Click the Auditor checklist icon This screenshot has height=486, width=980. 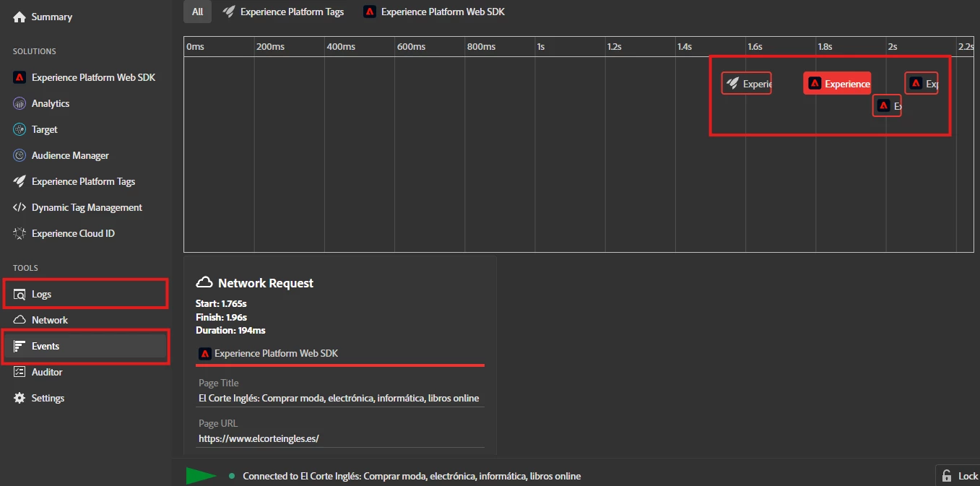[19, 372]
